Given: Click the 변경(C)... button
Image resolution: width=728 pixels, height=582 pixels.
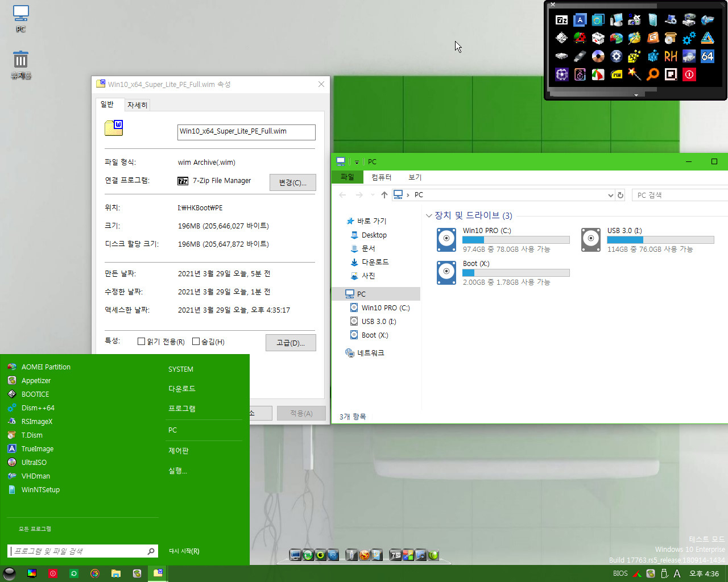Looking at the screenshot, I should [x=292, y=182].
